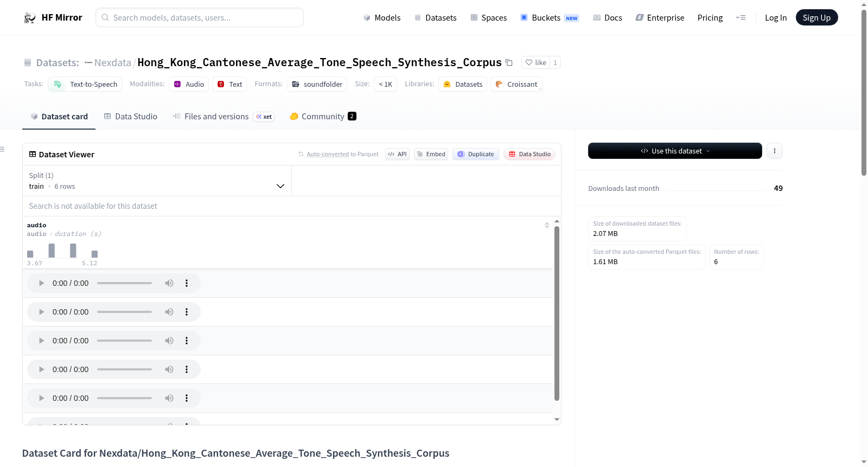Click the first audio row's seek slider

pyautogui.click(x=124, y=283)
